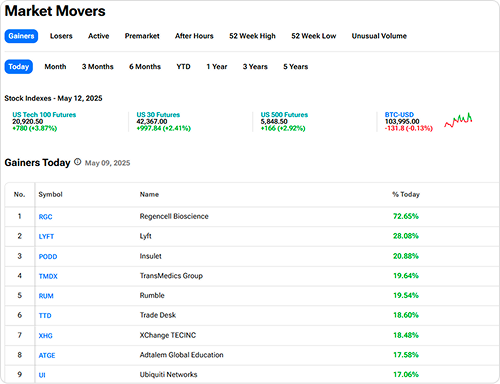Open the BTC-USD sparkline chart
This screenshot has height=384, width=500.
tap(458, 120)
